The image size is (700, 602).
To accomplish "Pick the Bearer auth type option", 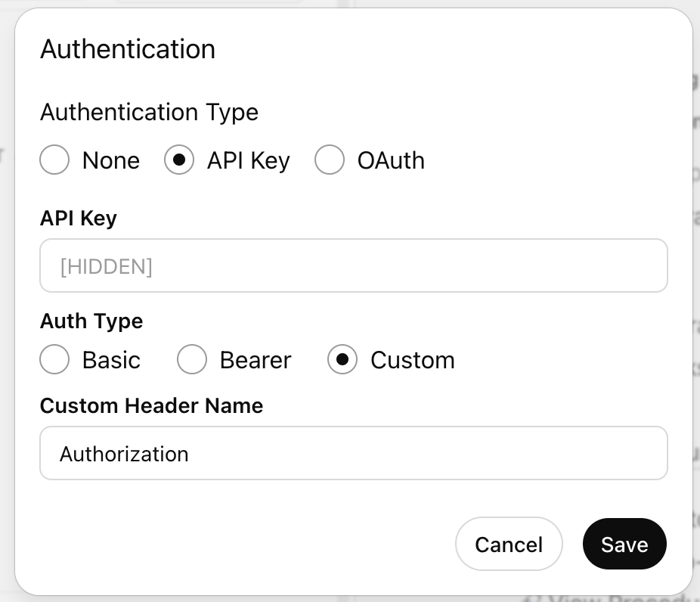I will (192, 359).
